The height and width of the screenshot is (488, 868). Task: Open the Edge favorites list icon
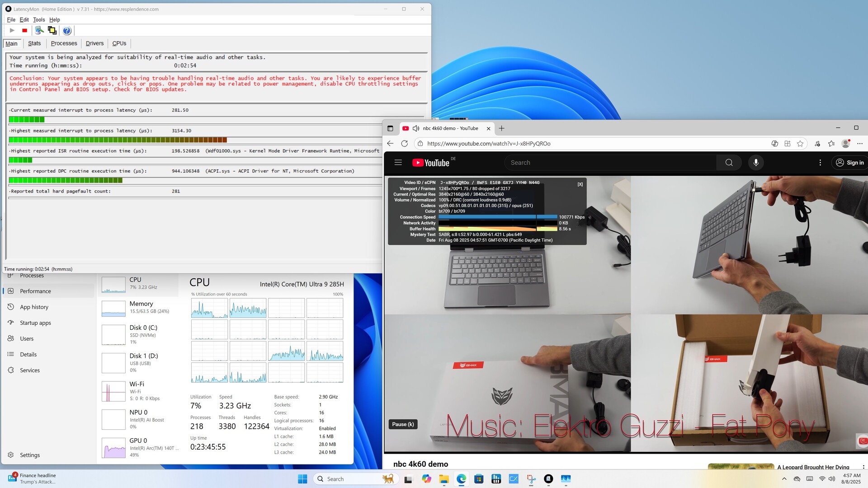point(831,143)
